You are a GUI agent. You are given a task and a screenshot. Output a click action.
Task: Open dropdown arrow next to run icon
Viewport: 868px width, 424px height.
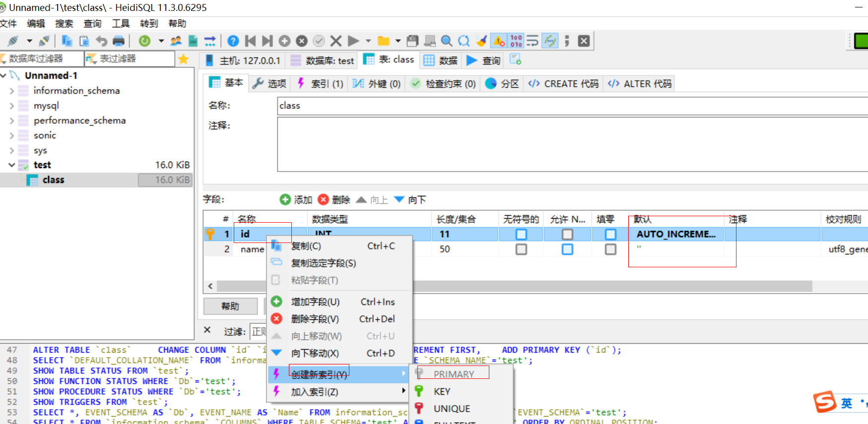pos(368,41)
